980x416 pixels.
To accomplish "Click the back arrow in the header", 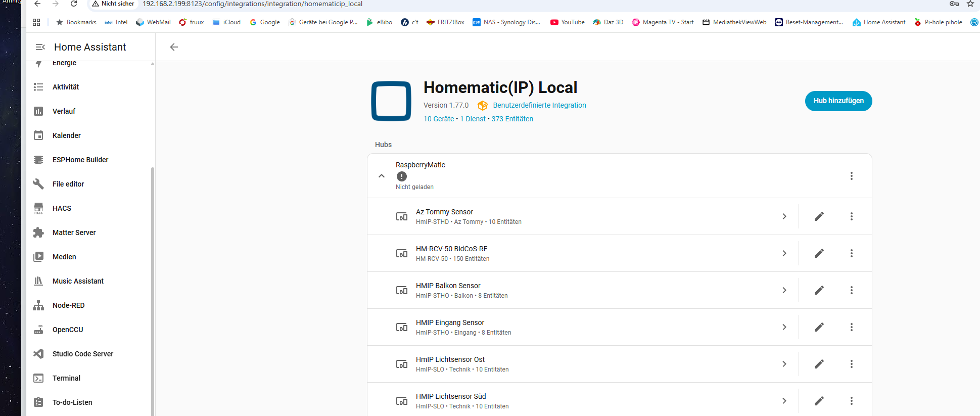I will [x=174, y=47].
